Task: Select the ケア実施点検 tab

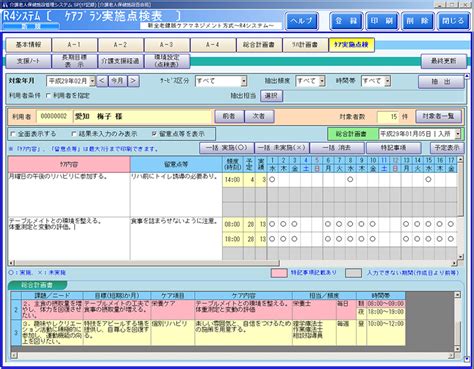Action: pyautogui.click(x=351, y=45)
